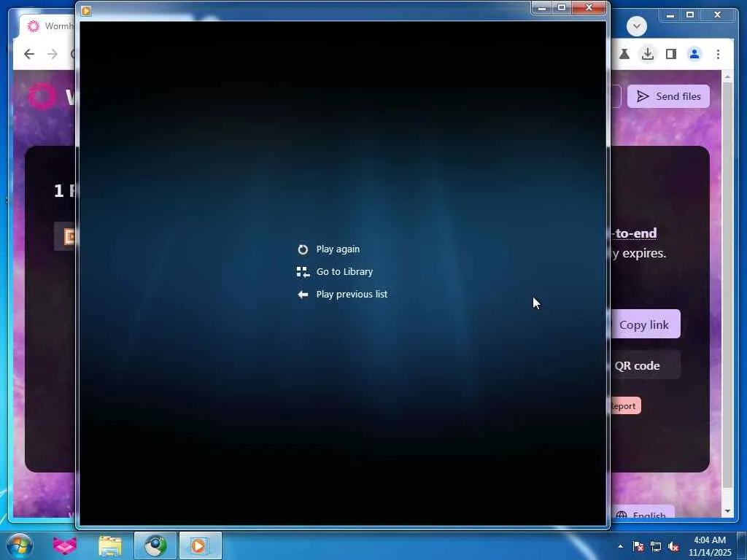747x560 pixels.
Task: Minimize the Media Player window
Action: coord(542,7)
